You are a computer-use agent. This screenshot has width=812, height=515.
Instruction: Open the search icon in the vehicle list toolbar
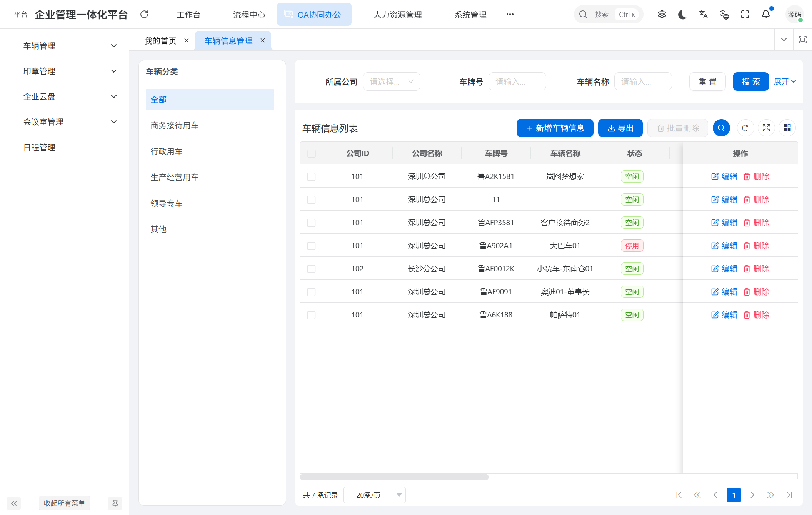(721, 128)
